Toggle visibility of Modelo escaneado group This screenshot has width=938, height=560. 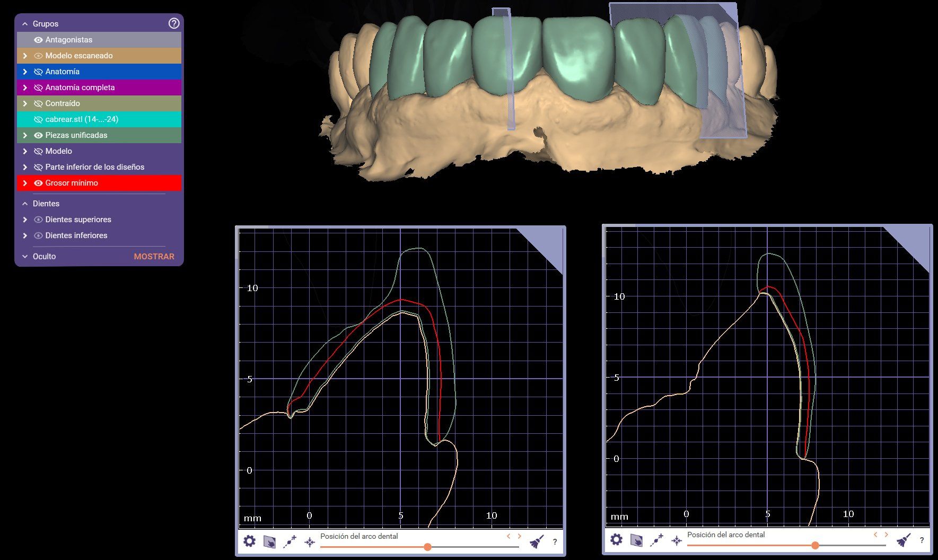(38, 56)
